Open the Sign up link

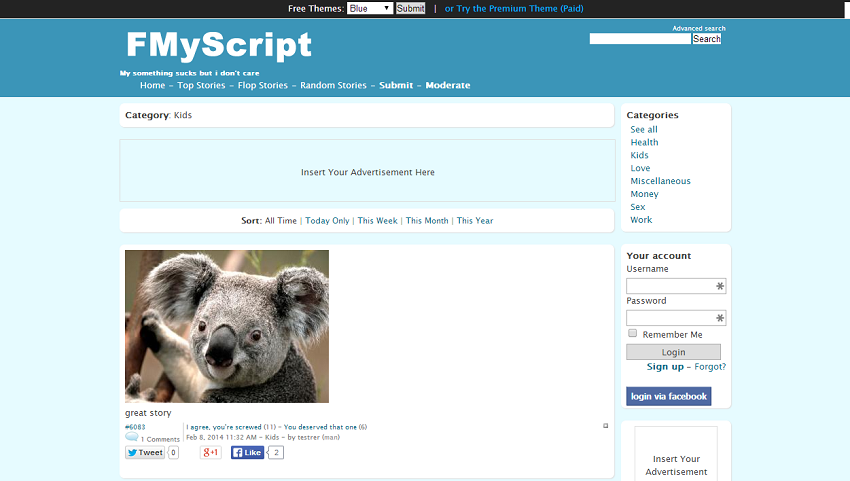coord(665,367)
